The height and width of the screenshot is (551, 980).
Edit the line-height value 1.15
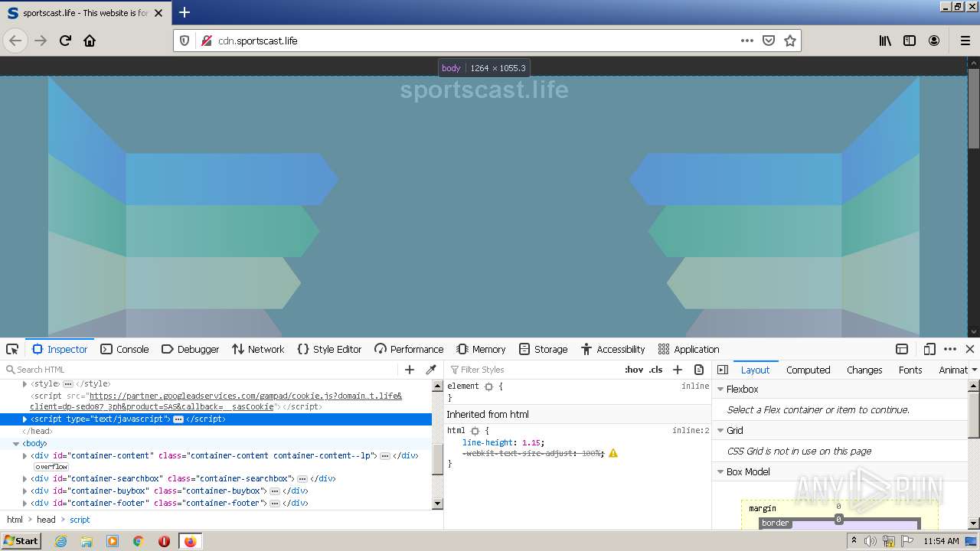coord(532,442)
